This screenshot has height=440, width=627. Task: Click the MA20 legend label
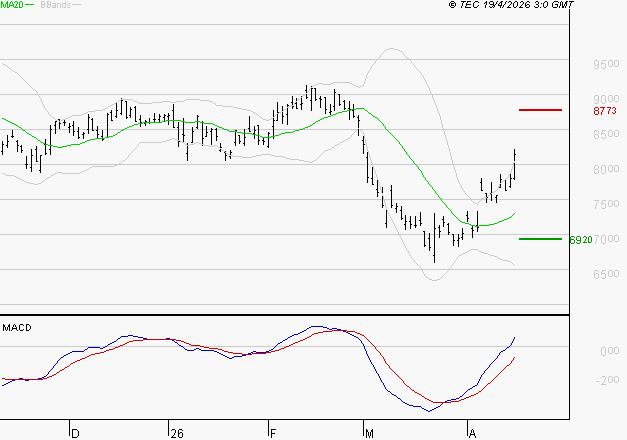point(12,4)
